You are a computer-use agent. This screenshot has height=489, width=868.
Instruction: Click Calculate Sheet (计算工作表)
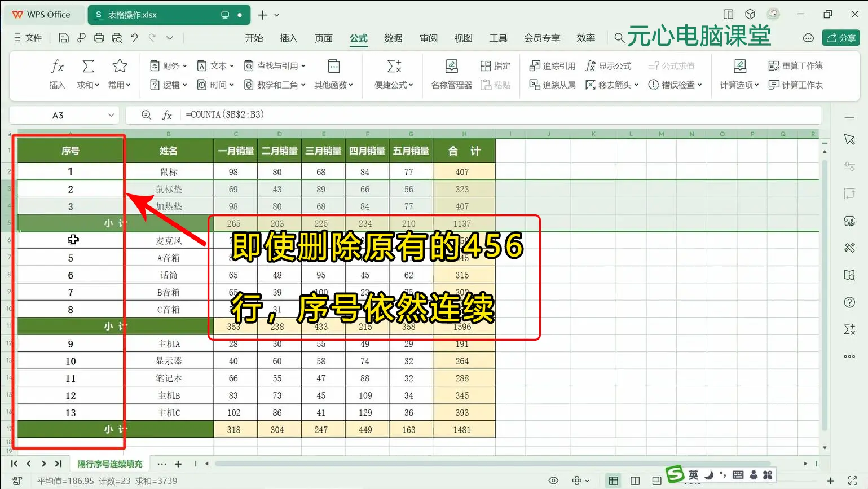point(795,85)
